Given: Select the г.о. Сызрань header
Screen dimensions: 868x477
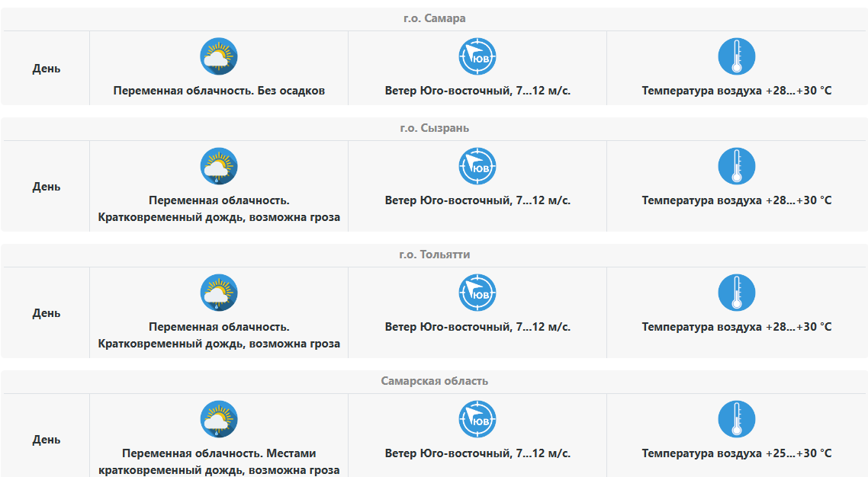Looking at the screenshot, I should click(434, 128).
